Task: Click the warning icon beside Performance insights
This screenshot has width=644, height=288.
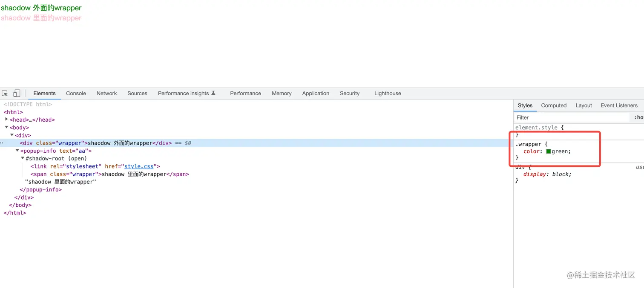Action: pyautogui.click(x=213, y=93)
